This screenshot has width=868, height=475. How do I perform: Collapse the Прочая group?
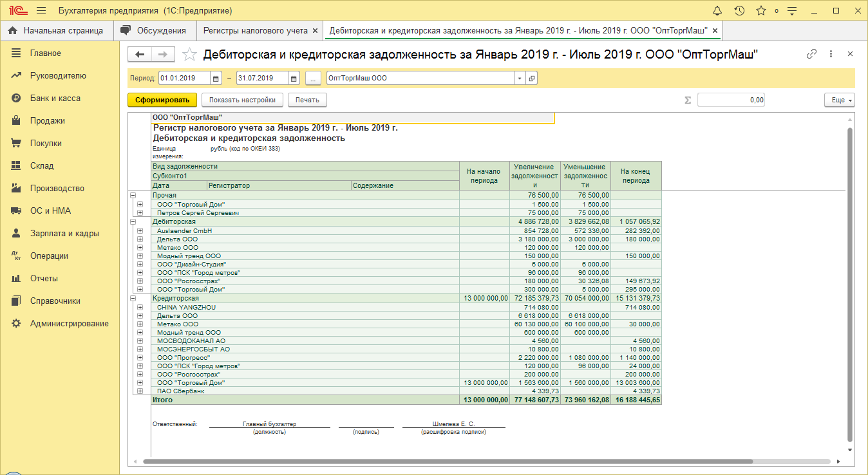click(x=133, y=195)
